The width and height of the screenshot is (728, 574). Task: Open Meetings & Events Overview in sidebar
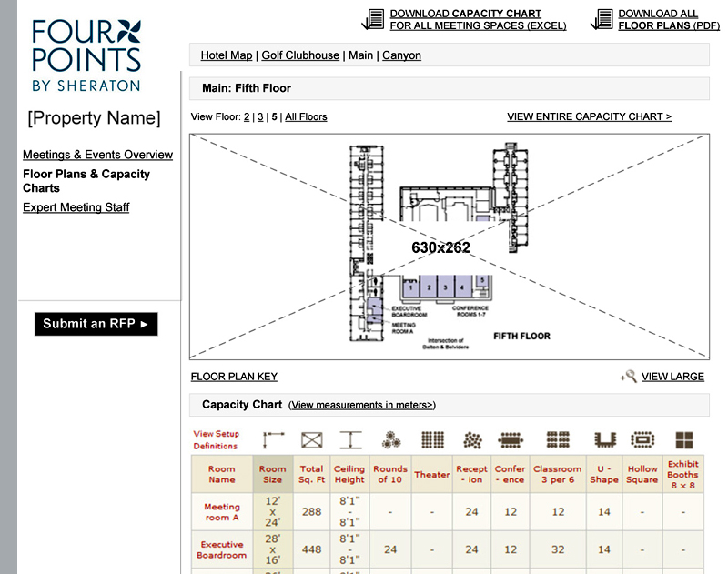[97, 155]
